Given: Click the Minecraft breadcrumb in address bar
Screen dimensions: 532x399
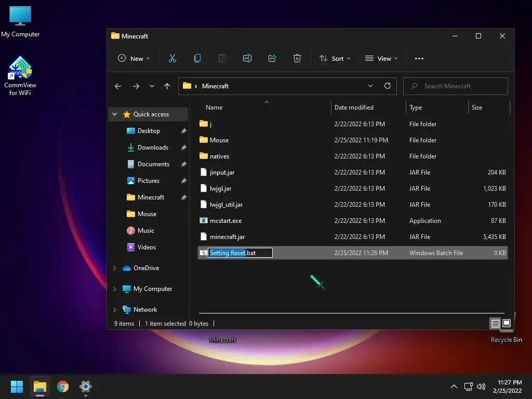Looking at the screenshot, I should 215,86.
